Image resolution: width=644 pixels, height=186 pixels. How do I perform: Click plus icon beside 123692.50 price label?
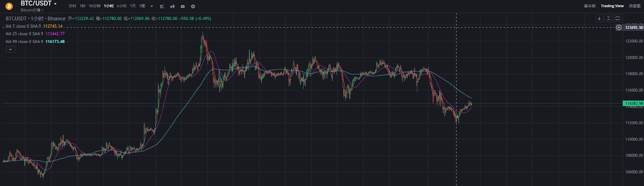(619, 27)
